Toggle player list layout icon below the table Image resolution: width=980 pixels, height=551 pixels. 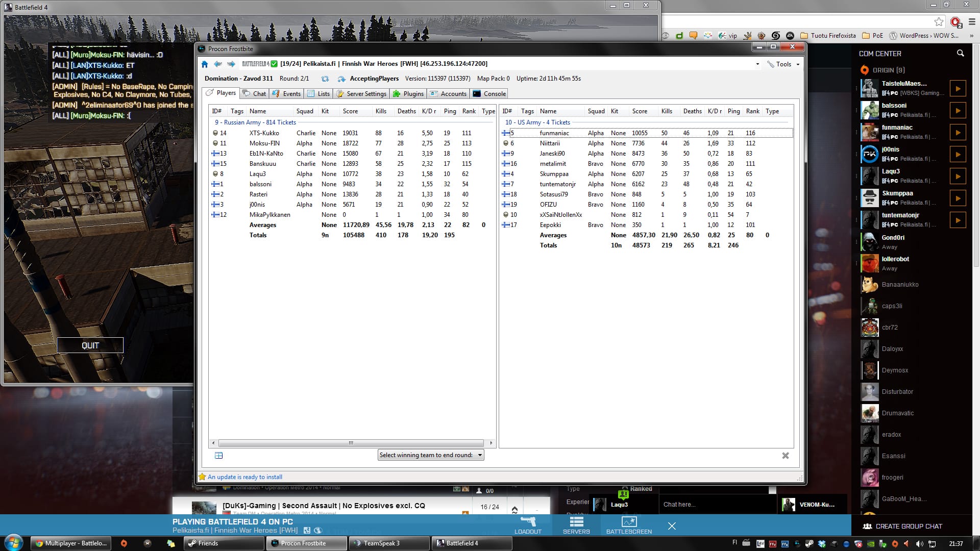click(x=219, y=456)
